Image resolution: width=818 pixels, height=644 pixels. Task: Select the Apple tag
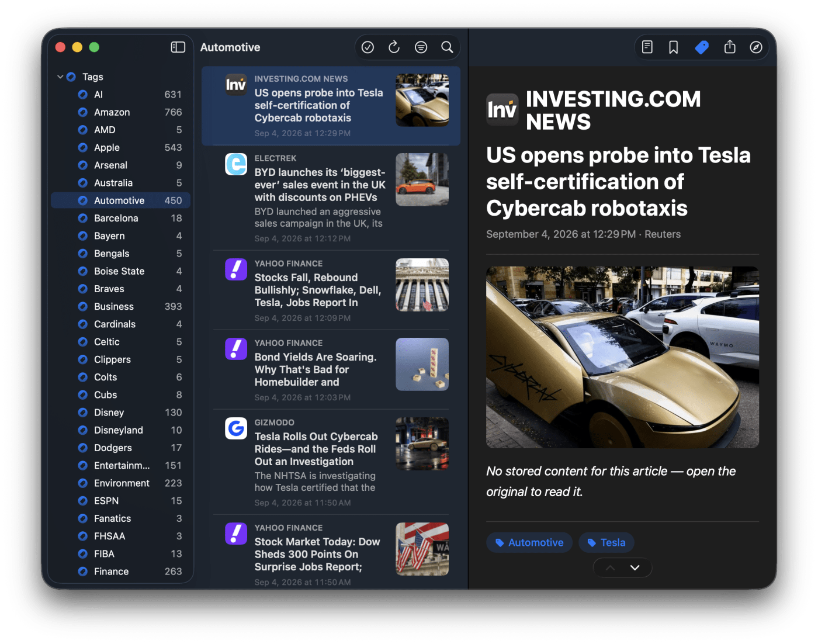coord(121,148)
